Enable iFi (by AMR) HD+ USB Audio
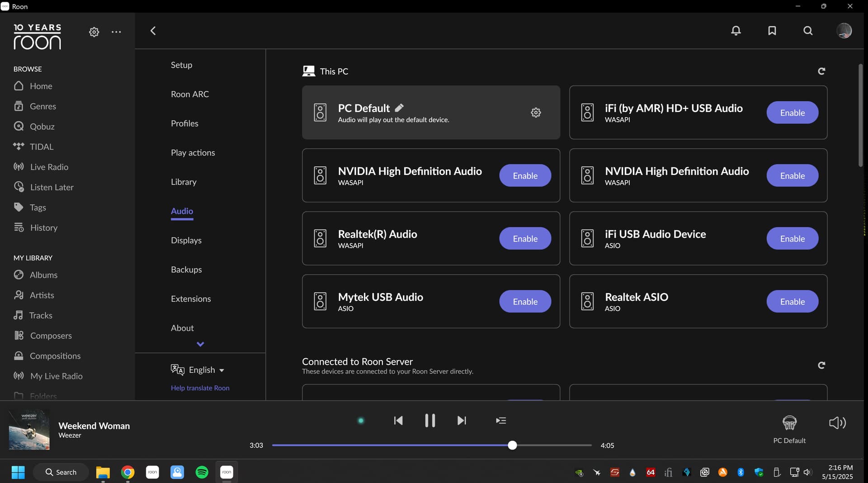This screenshot has width=868, height=483. [792, 113]
